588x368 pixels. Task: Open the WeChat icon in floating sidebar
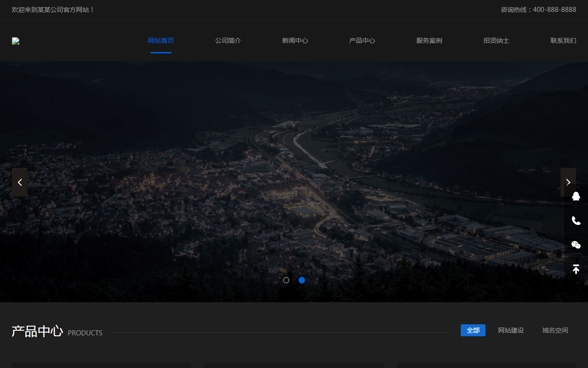point(576,245)
